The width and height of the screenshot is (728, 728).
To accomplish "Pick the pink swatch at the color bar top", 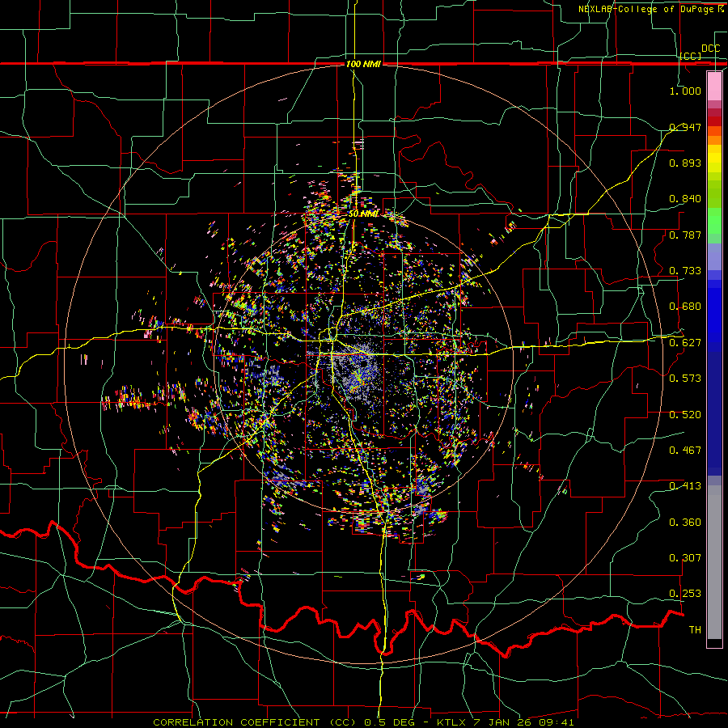I will tap(714, 86).
